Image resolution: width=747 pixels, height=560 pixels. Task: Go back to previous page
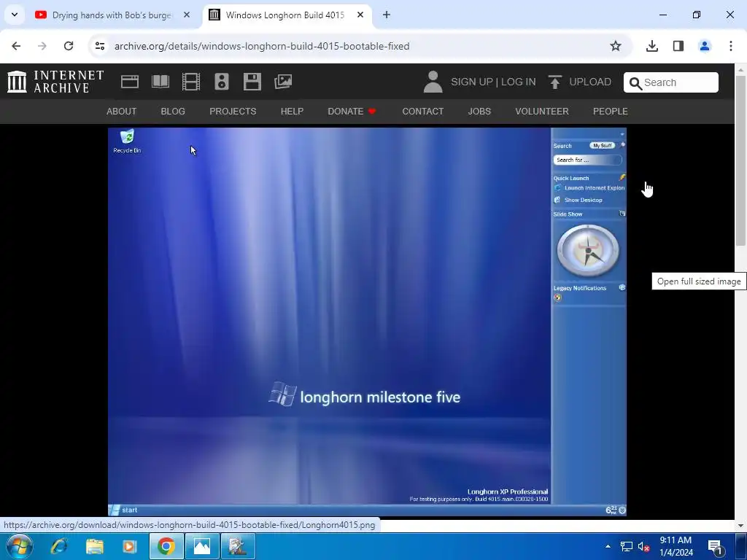click(x=16, y=46)
